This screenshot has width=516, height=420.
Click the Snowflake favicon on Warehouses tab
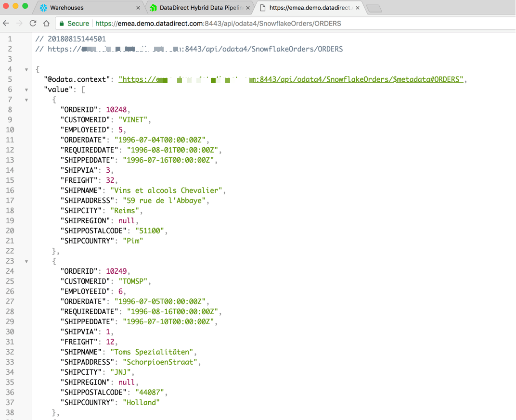tap(44, 8)
